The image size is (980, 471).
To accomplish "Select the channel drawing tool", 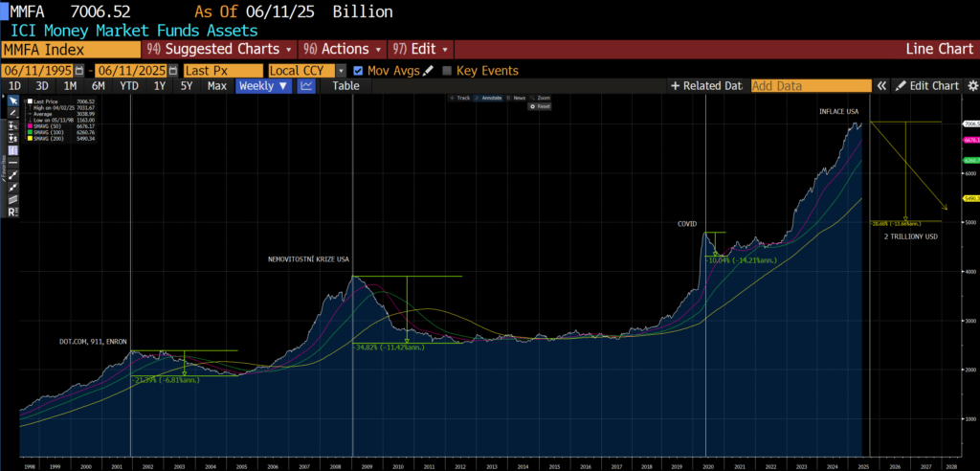I will tap(13, 199).
